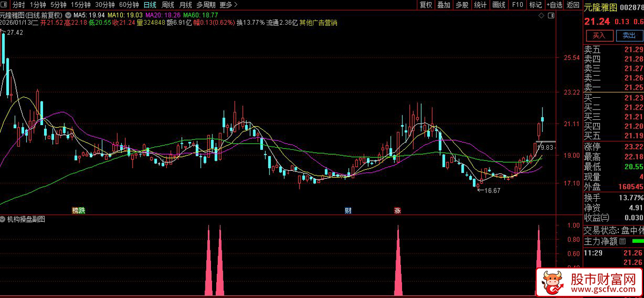The image size is (644, 298).
Task: Click the 11:29 trade tick row
Action: coord(613,252)
